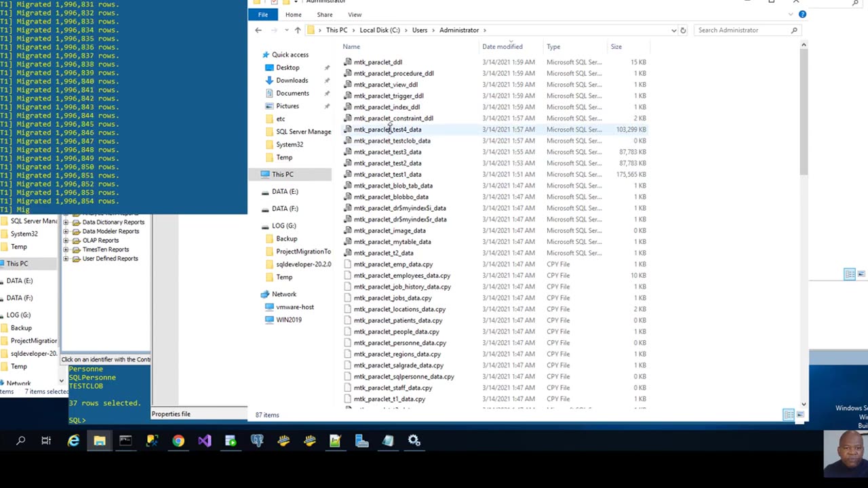This screenshot has width=868, height=488.
Task: Expand User Defined Reports node
Action: [66, 259]
